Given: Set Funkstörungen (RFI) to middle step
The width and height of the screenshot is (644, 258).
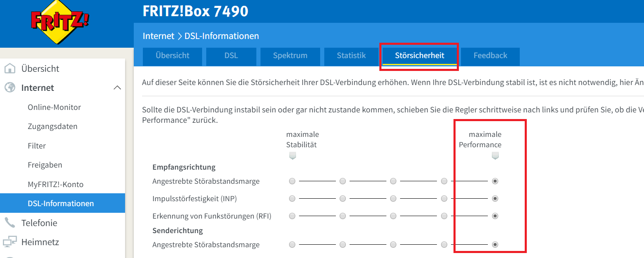Looking at the screenshot, I should (393, 216).
